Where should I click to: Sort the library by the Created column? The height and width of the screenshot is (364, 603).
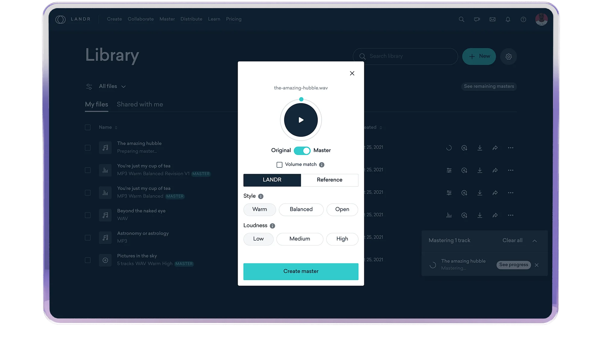(373, 128)
